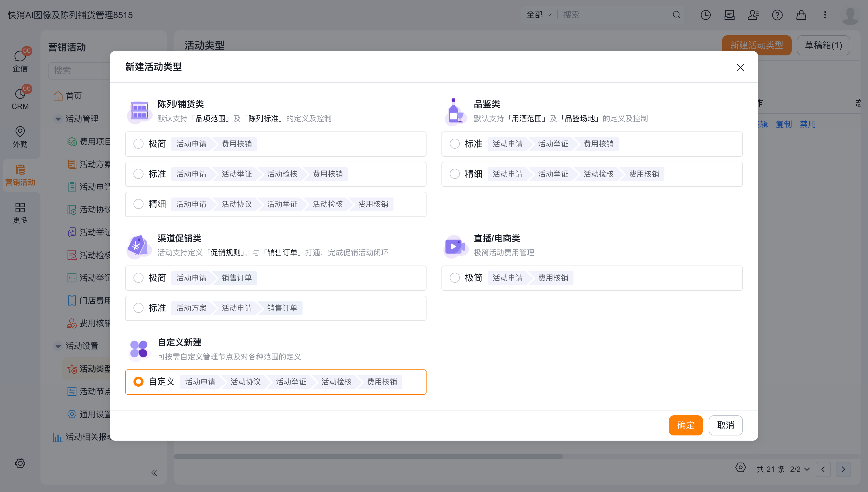
Task: Click the 禁用 link in table row
Action: click(x=808, y=124)
